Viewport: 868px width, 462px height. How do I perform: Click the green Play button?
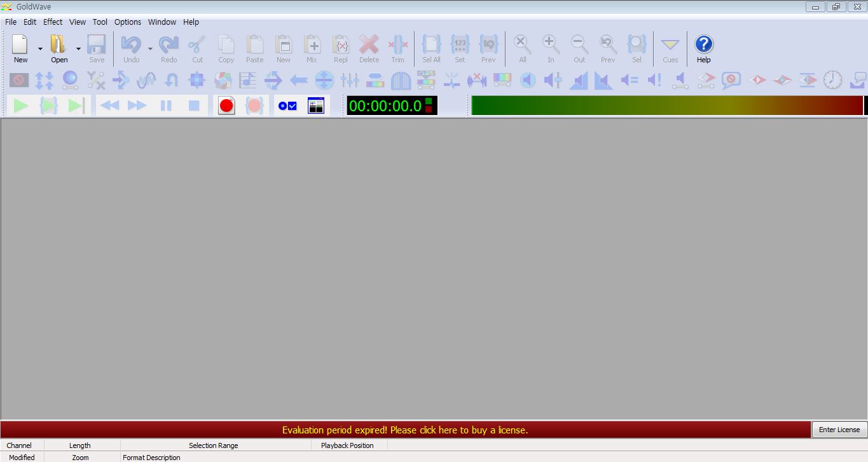pyautogui.click(x=21, y=105)
